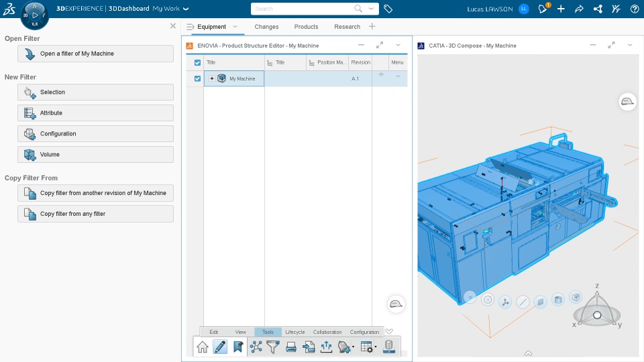Screen dimensions: 644x362
Task: Click the bell subscribe icon in action bar
Action: point(343,347)
